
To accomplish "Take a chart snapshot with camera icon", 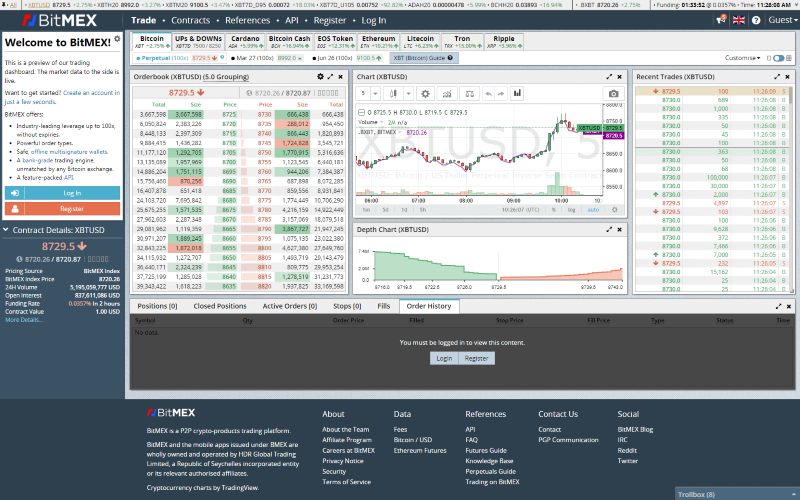I will tap(613, 94).
